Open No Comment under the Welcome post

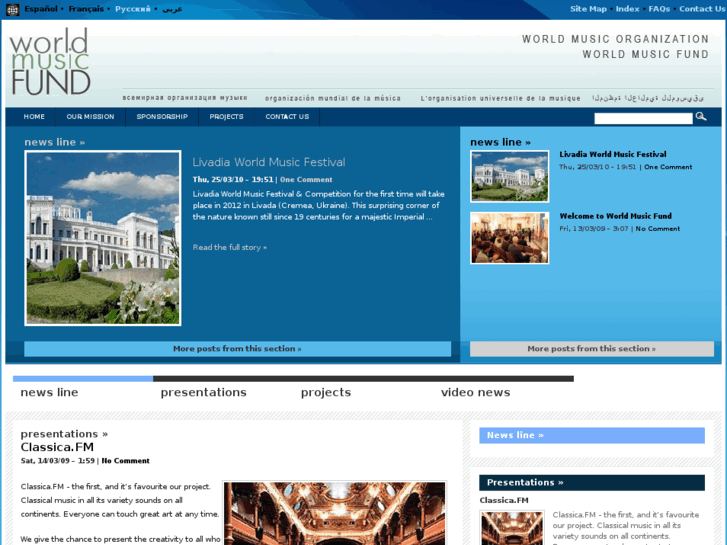[x=657, y=229]
